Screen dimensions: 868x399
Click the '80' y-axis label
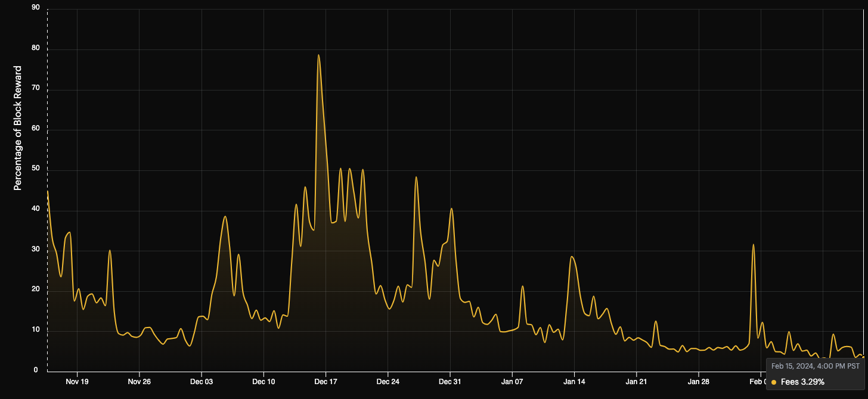click(x=35, y=48)
